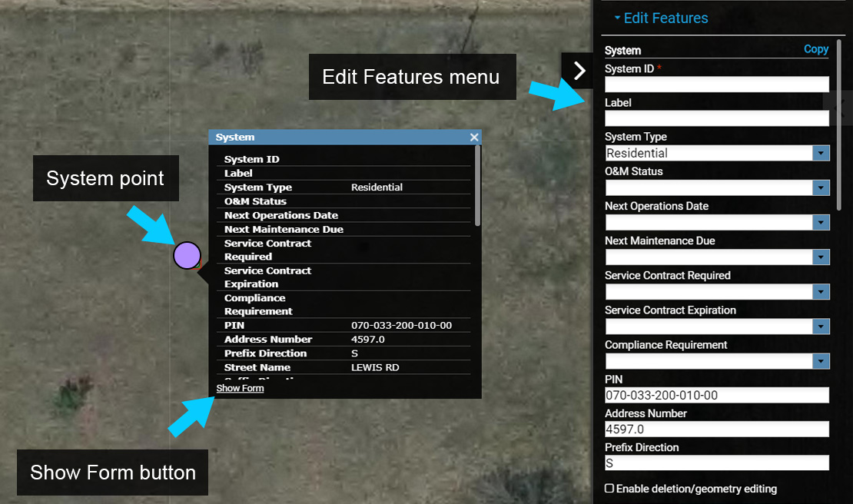This screenshot has height=504, width=853.
Task: Click the purple System point on map
Action: 187,255
